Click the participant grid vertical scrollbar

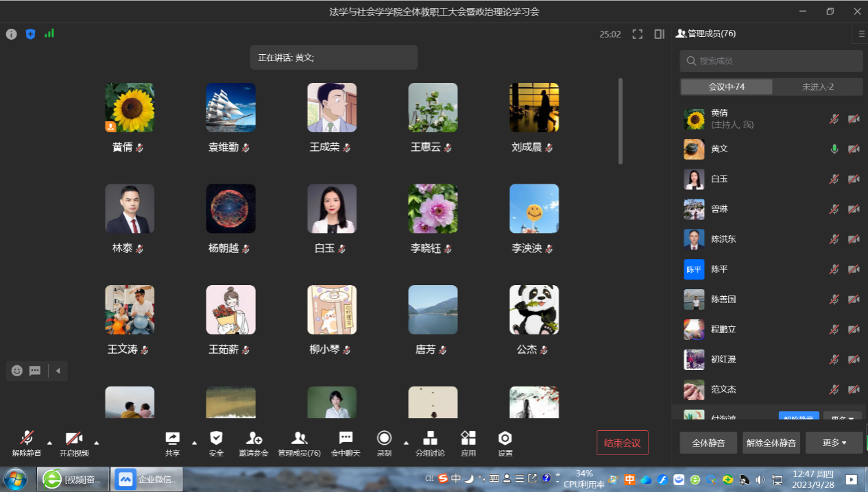pos(620,121)
